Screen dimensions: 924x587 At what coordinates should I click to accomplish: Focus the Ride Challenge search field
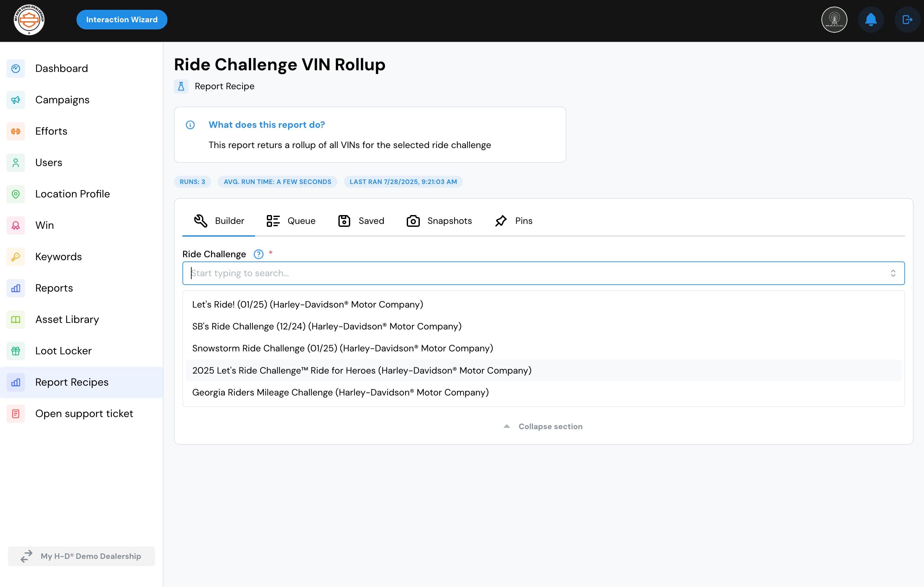[537, 273]
